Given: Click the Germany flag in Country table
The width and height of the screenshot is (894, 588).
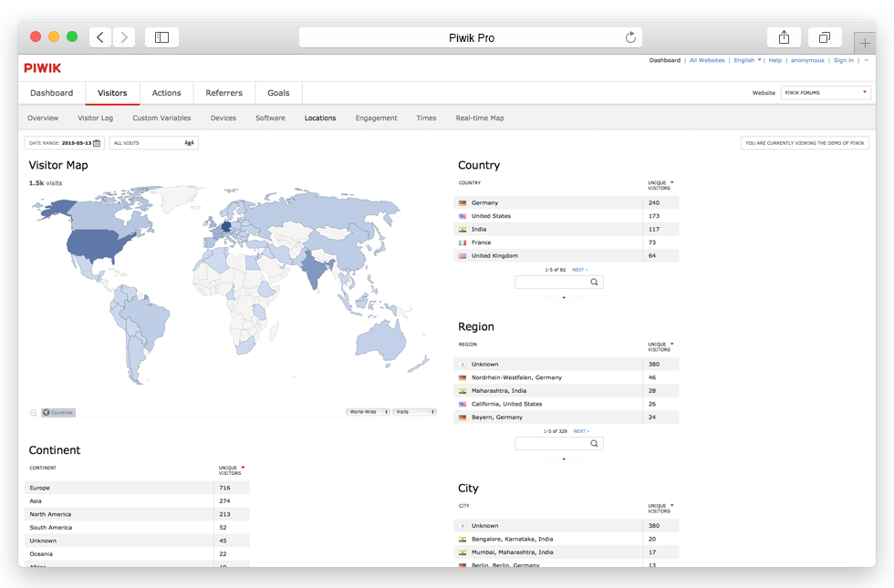Looking at the screenshot, I should click(x=463, y=202).
